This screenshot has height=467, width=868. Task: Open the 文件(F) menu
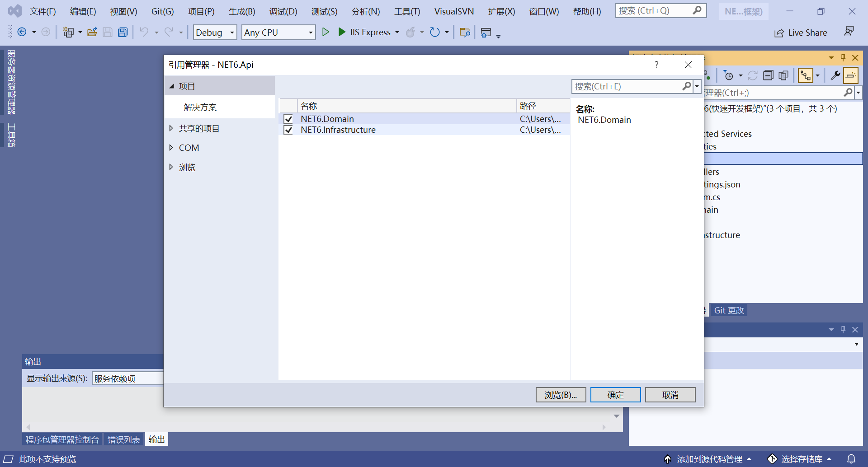pyautogui.click(x=43, y=11)
